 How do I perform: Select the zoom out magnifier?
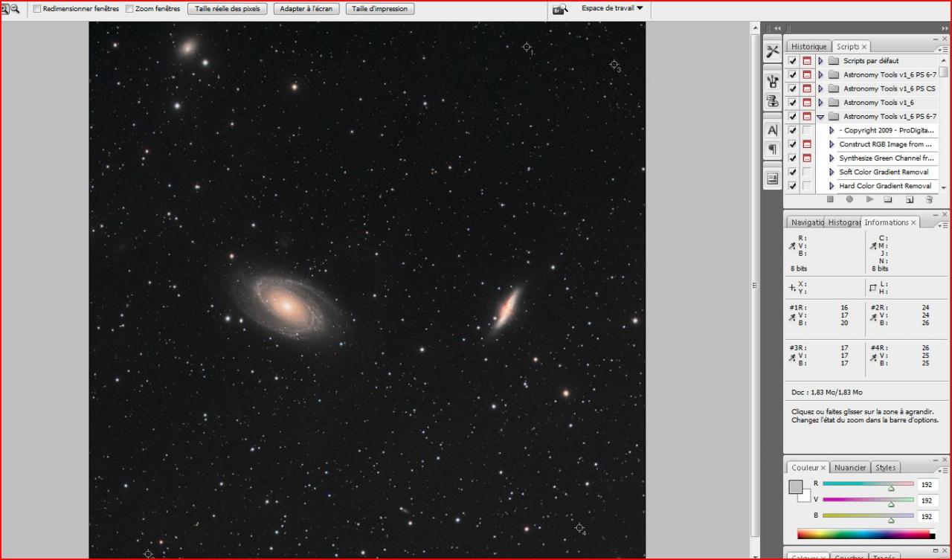tap(14, 9)
